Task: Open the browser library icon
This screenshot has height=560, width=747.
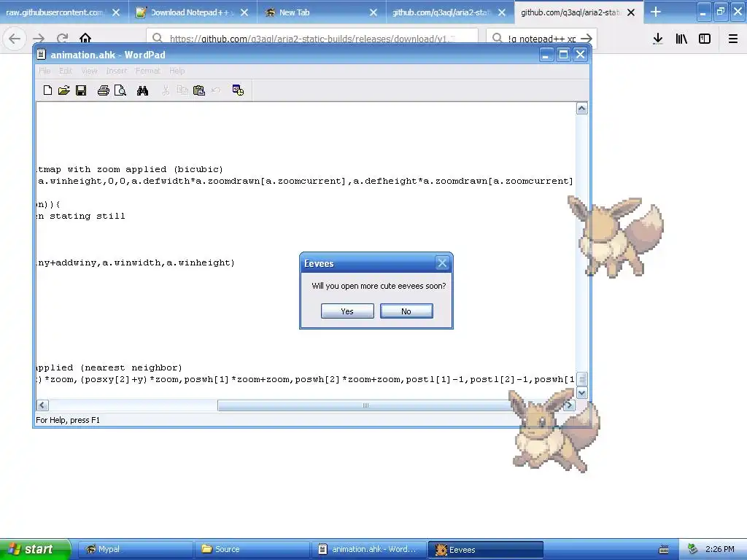Action: (x=681, y=39)
